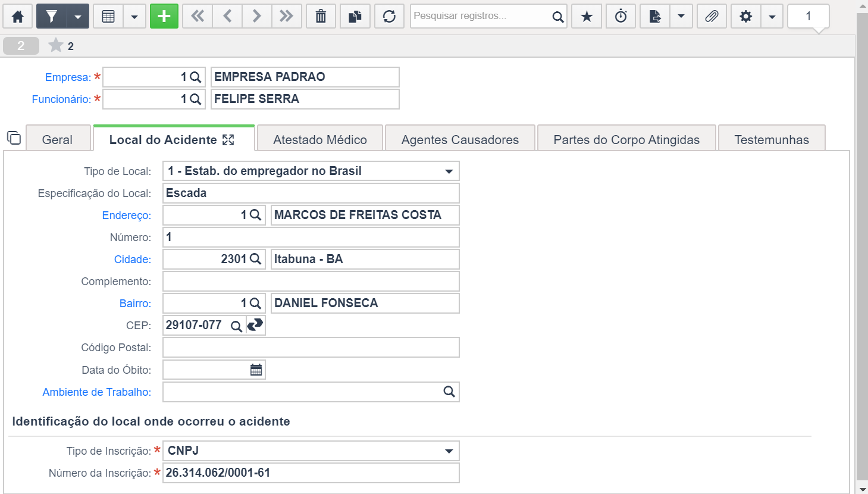Screen dimensions: 868x494
Task: Open the Endereço link label
Action: pos(127,215)
